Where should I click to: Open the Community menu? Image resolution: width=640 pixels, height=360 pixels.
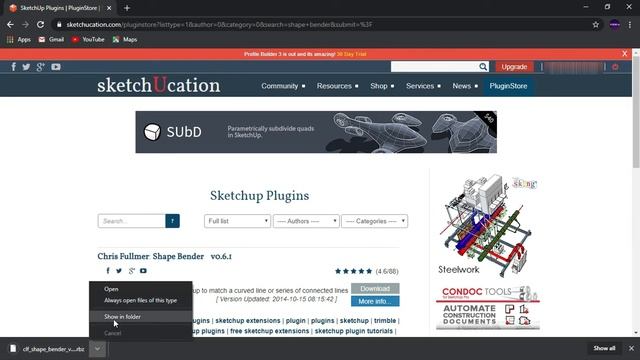[283, 86]
